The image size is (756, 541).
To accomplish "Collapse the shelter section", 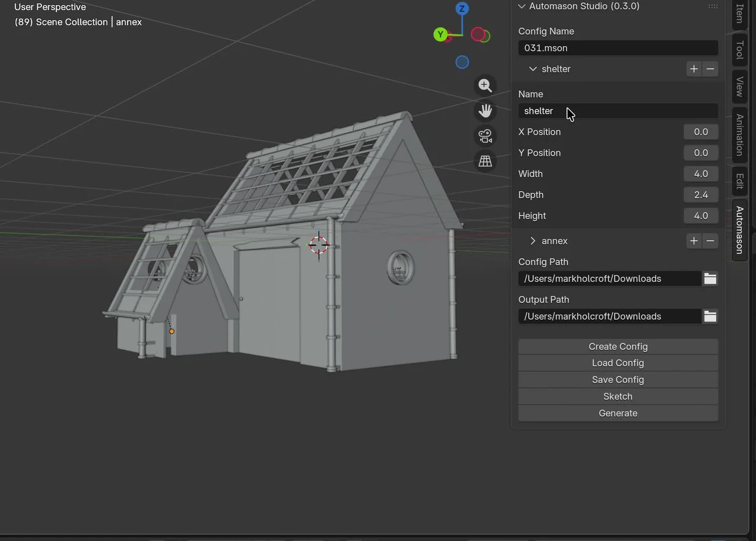I will pyautogui.click(x=533, y=69).
